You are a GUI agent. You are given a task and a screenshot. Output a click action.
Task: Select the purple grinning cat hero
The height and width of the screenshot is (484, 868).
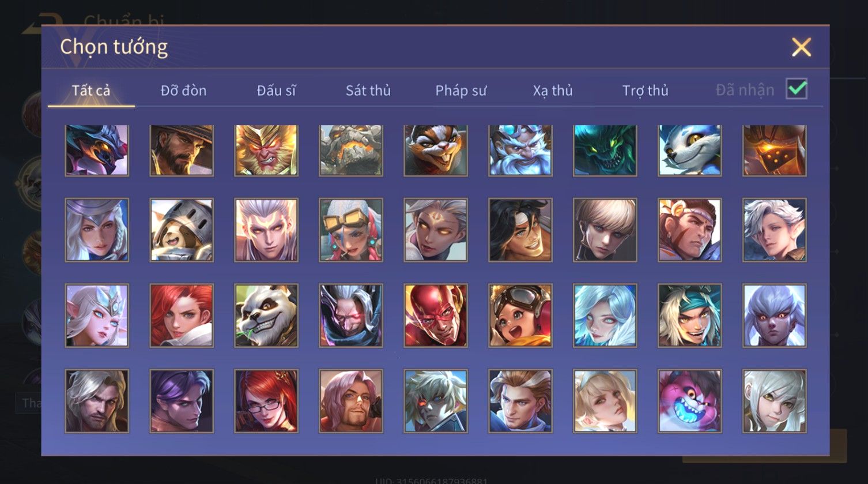point(690,401)
